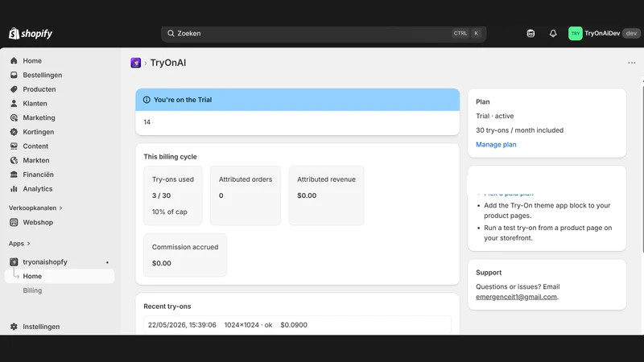
Task: Open Sidekick assistant icon in top bar
Action: tap(530, 34)
